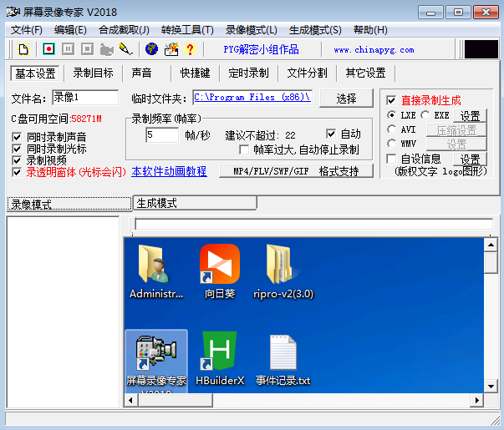Click the 选择 folder button
The image size is (504, 430).
pos(346,99)
